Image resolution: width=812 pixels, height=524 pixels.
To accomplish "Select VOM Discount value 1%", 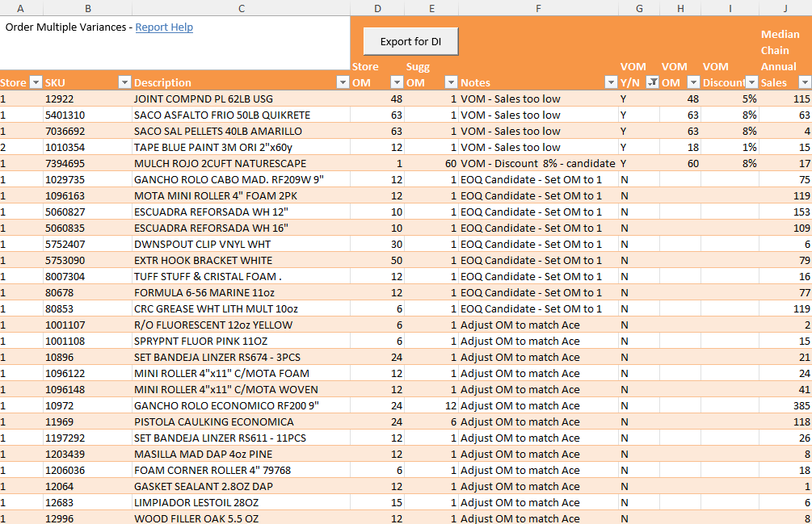I will pos(730,148).
